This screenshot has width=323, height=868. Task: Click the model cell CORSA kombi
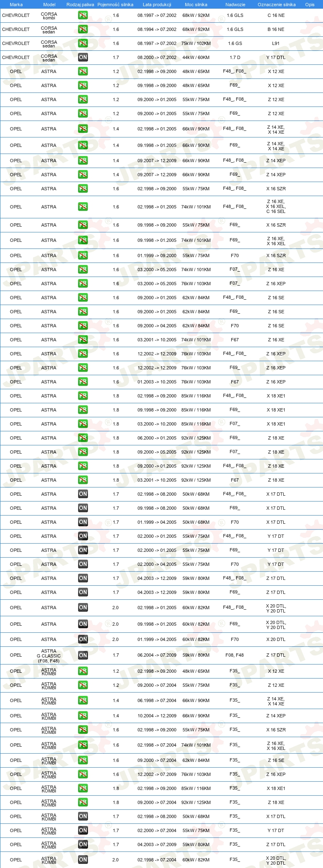point(49,16)
